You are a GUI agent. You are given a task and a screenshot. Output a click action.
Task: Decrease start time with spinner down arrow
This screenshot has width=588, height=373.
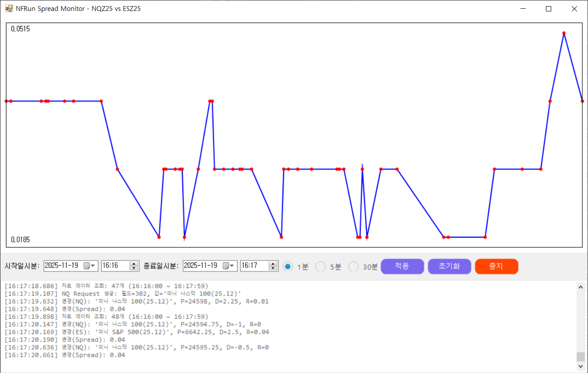click(x=134, y=268)
